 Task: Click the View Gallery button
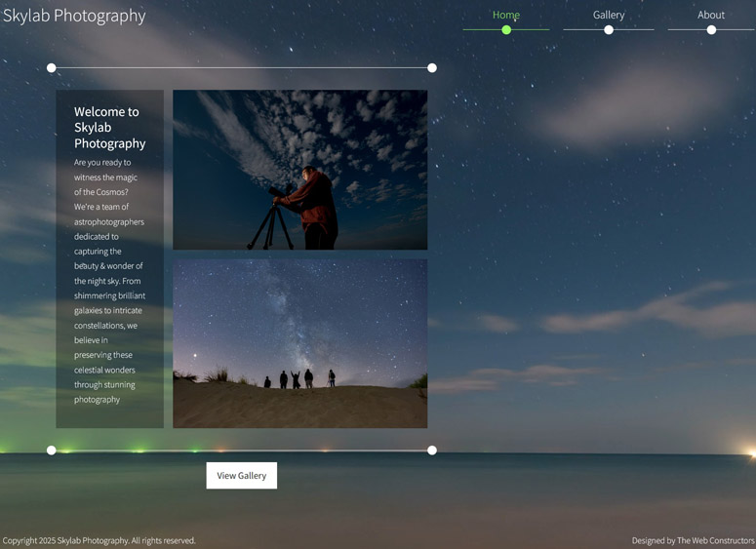tap(242, 475)
